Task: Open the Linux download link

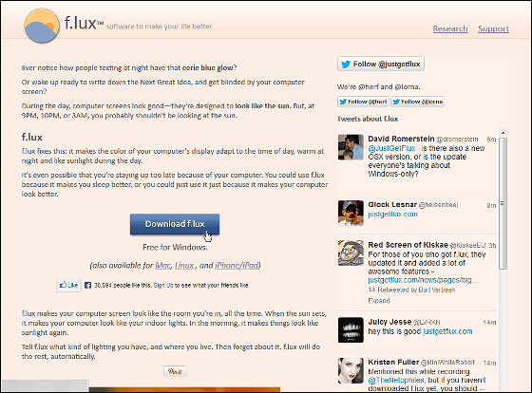Action: 184,265
